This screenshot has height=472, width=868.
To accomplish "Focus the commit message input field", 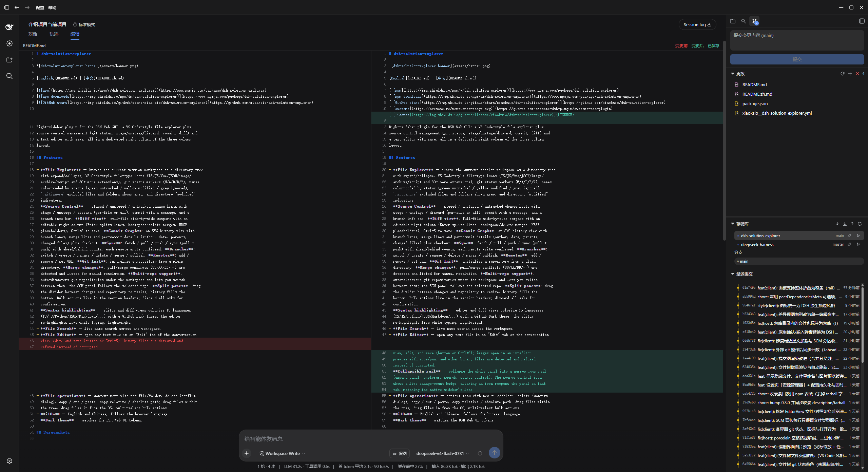I will pyautogui.click(x=797, y=40).
